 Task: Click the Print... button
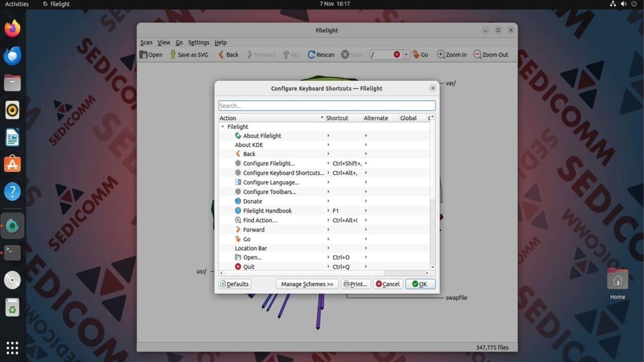(x=356, y=284)
